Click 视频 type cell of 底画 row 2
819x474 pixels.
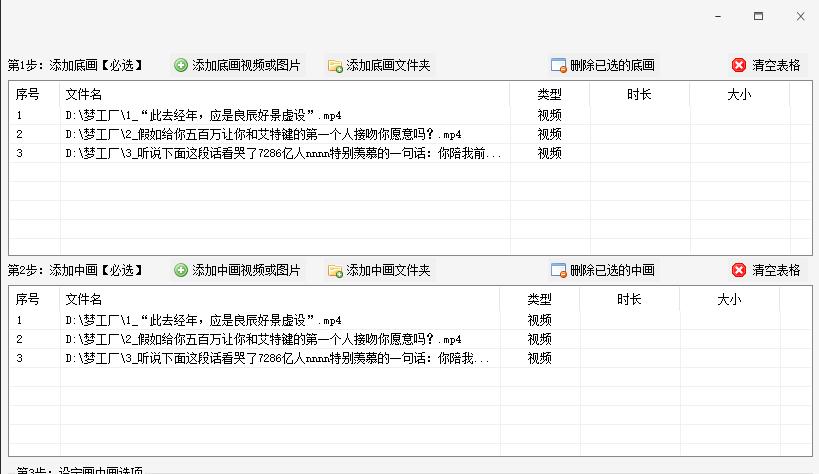pos(549,134)
